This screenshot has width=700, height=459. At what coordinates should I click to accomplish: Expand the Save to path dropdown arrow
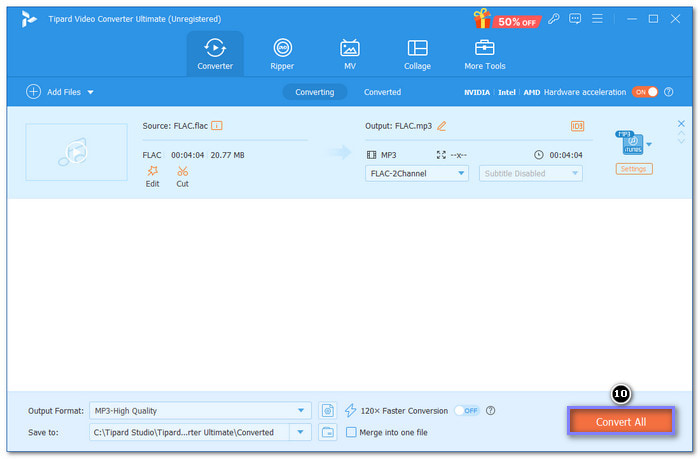point(300,432)
